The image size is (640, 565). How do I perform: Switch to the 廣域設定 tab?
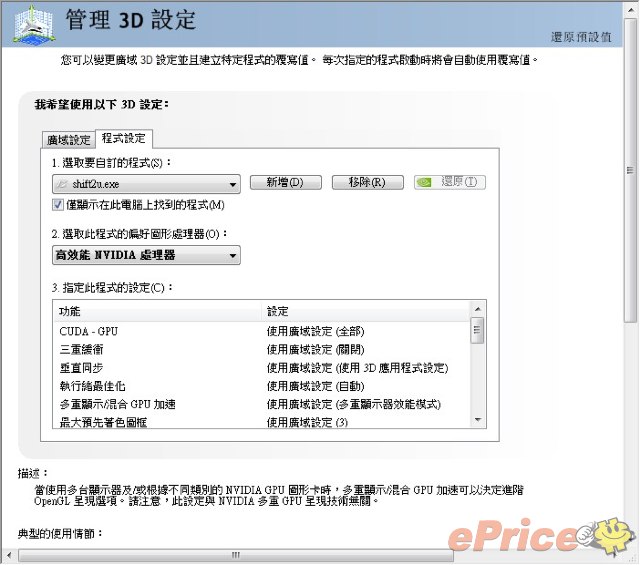coord(69,140)
